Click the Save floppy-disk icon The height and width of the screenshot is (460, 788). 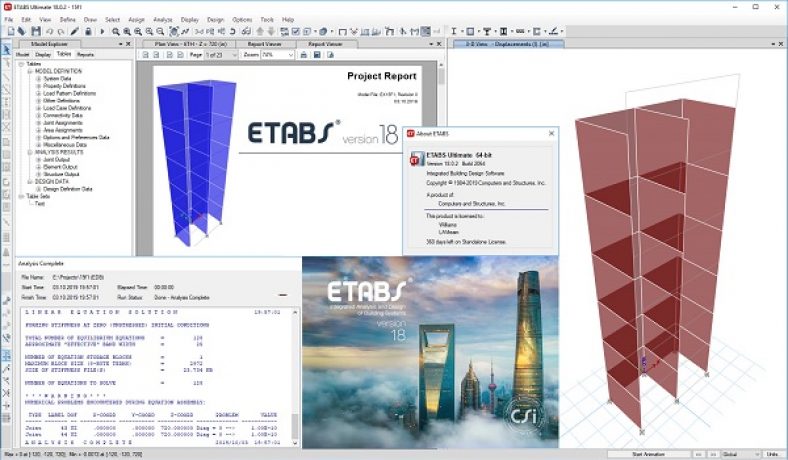pos(36,32)
